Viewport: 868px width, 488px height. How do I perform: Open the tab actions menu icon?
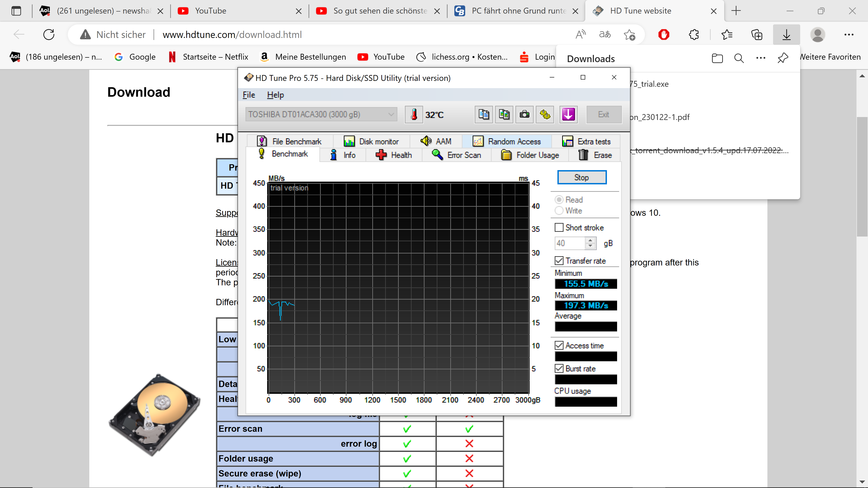tap(16, 11)
